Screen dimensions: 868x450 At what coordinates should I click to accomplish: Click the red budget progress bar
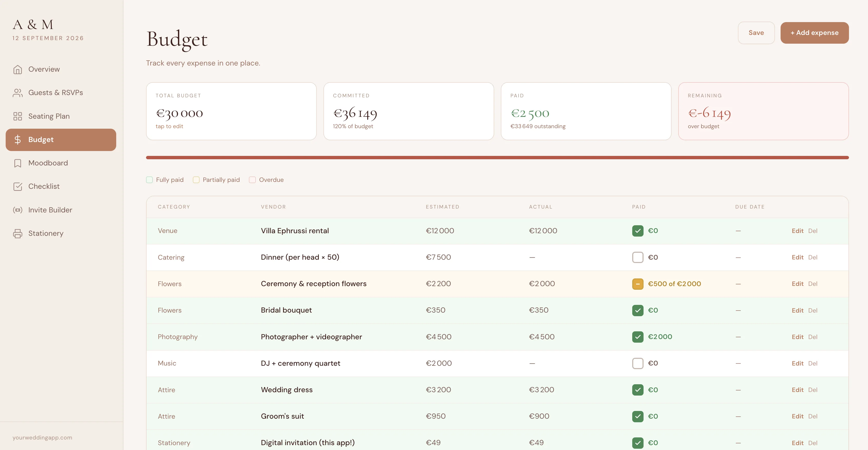[x=497, y=157]
